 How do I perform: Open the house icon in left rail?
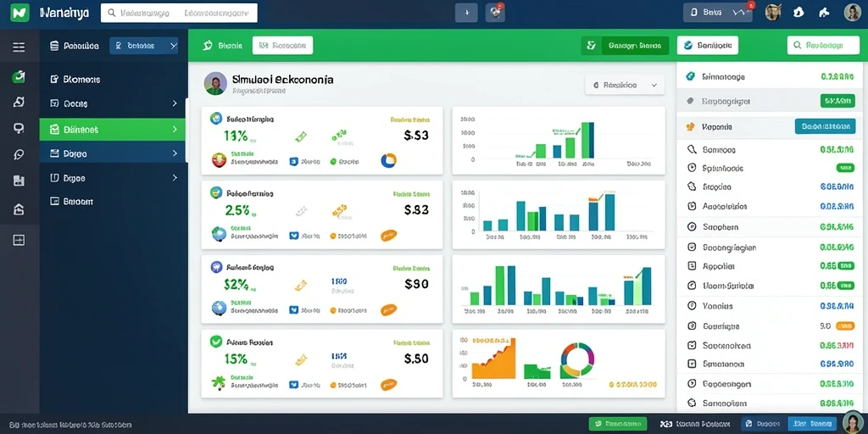click(x=19, y=209)
